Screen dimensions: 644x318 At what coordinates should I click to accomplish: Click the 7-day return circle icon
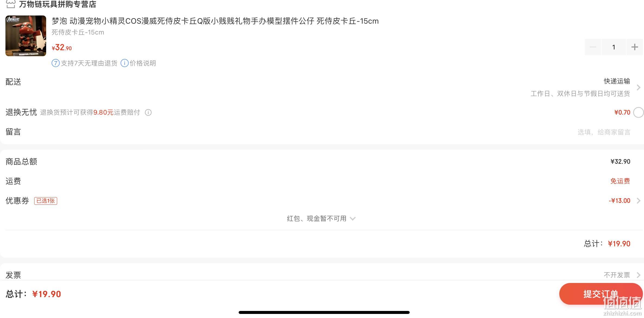click(56, 63)
